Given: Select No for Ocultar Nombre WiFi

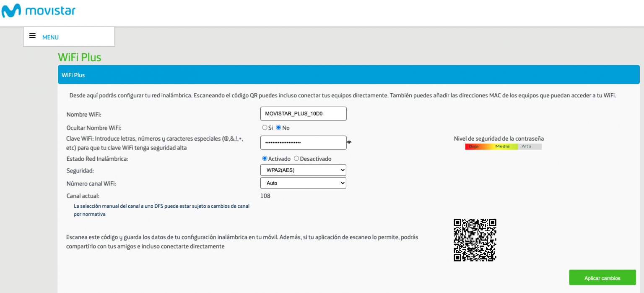Looking at the screenshot, I should point(278,128).
